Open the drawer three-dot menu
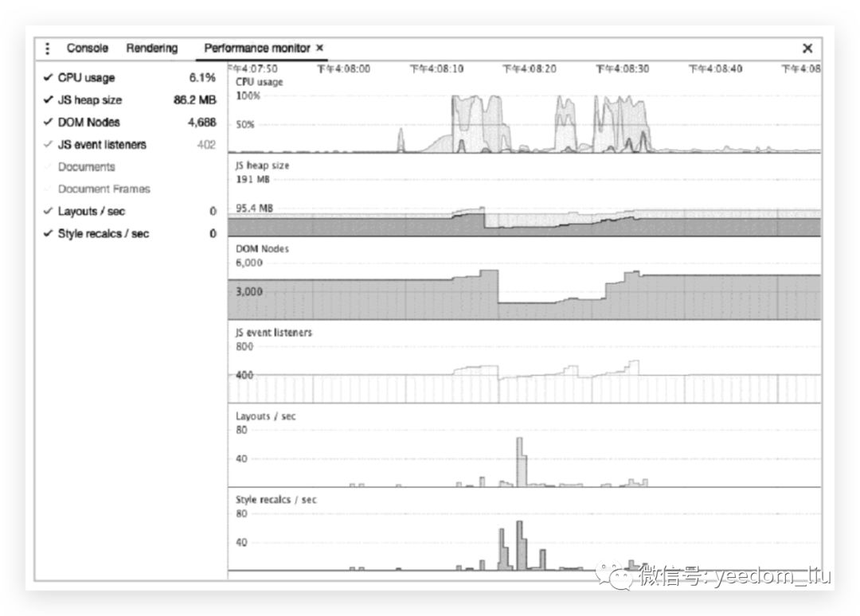860x616 pixels. (x=48, y=49)
